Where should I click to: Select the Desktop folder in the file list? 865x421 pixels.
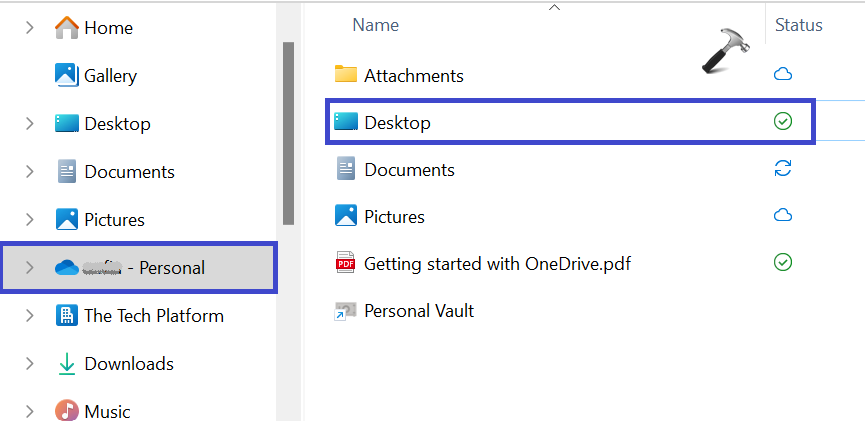click(x=397, y=122)
